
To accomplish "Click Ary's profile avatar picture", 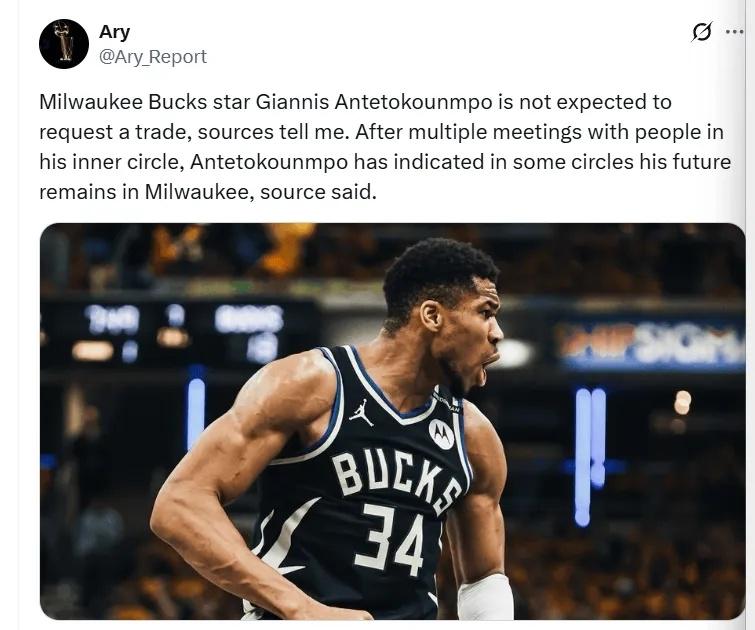I will [x=64, y=44].
